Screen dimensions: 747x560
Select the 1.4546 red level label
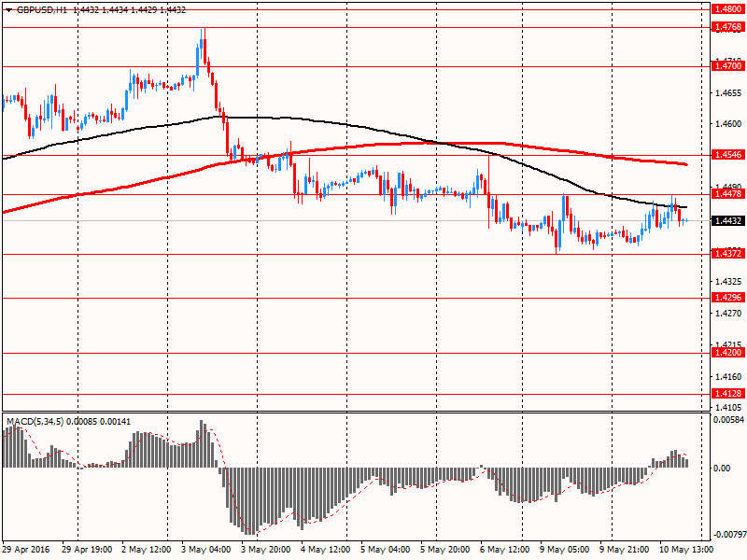tap(728, 155)
